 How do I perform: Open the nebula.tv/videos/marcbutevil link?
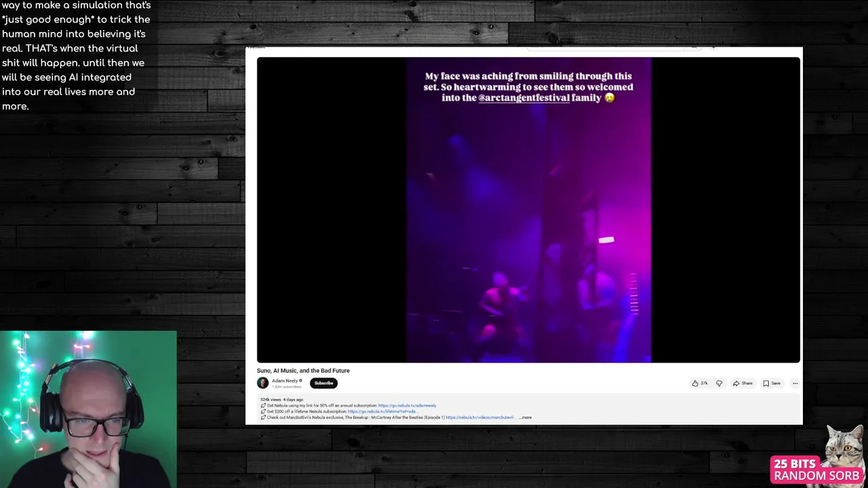(x=480, y=418)
